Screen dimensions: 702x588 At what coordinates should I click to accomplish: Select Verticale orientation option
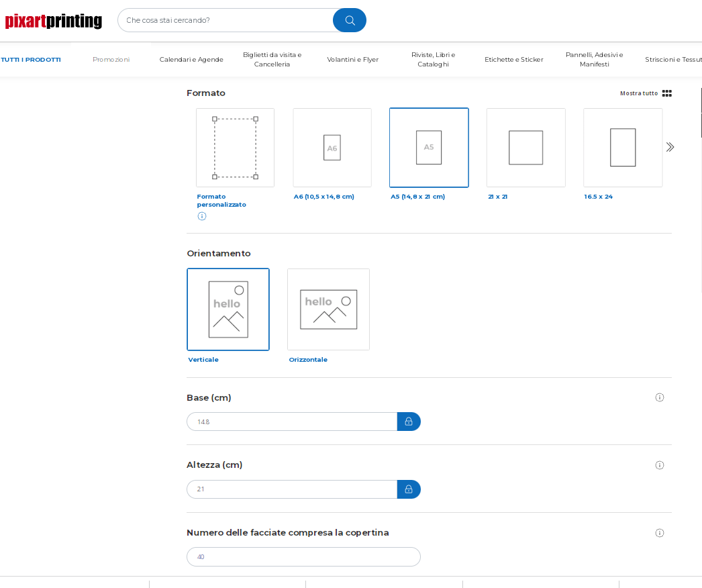(x=228, y=309)
